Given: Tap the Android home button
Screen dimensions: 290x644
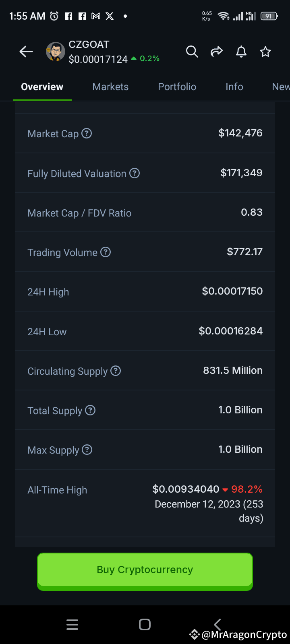Looking at the screenshot, I should [145, 624].
